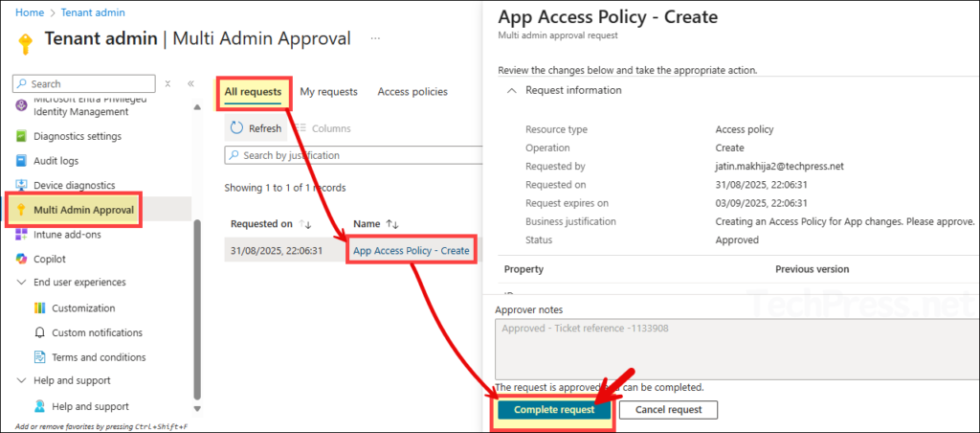
Task: Click the 03/09/2025, 22:06:31 expiry value
Action: [x=761, y=203]
